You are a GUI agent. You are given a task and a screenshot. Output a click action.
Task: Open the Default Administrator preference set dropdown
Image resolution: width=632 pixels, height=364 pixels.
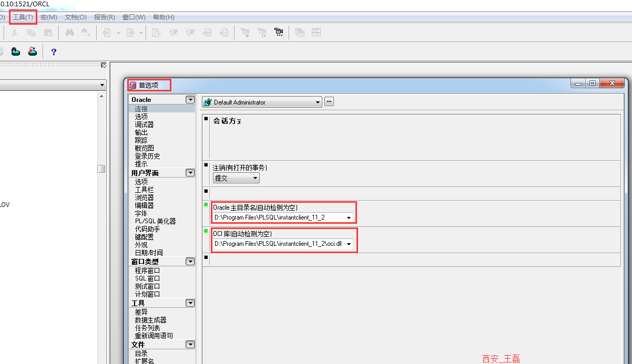[318, 102]
